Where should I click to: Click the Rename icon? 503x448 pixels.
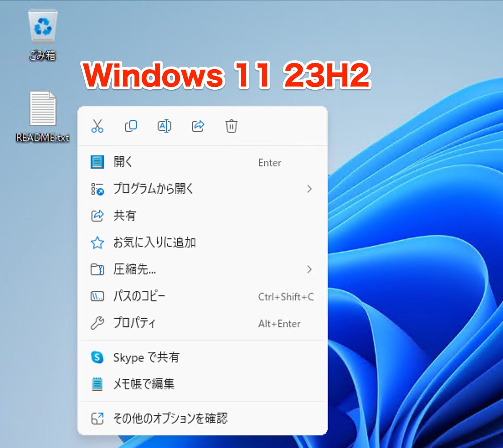164,126
